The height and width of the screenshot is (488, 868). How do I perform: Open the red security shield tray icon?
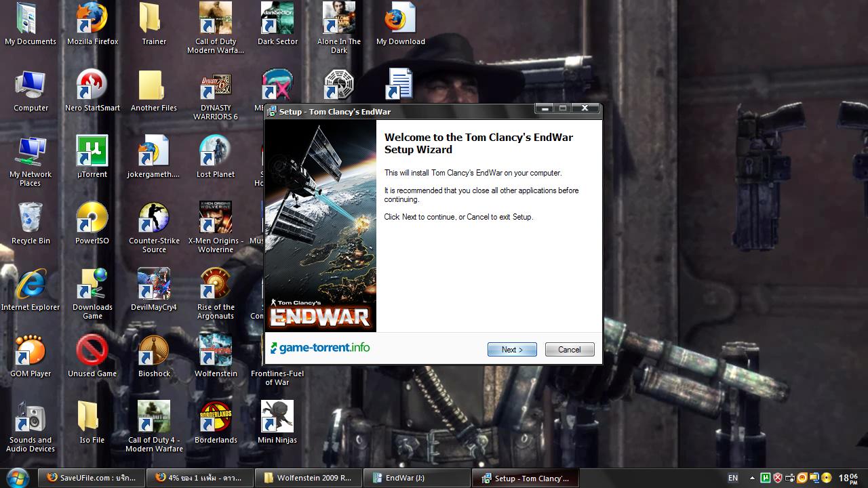778,478
